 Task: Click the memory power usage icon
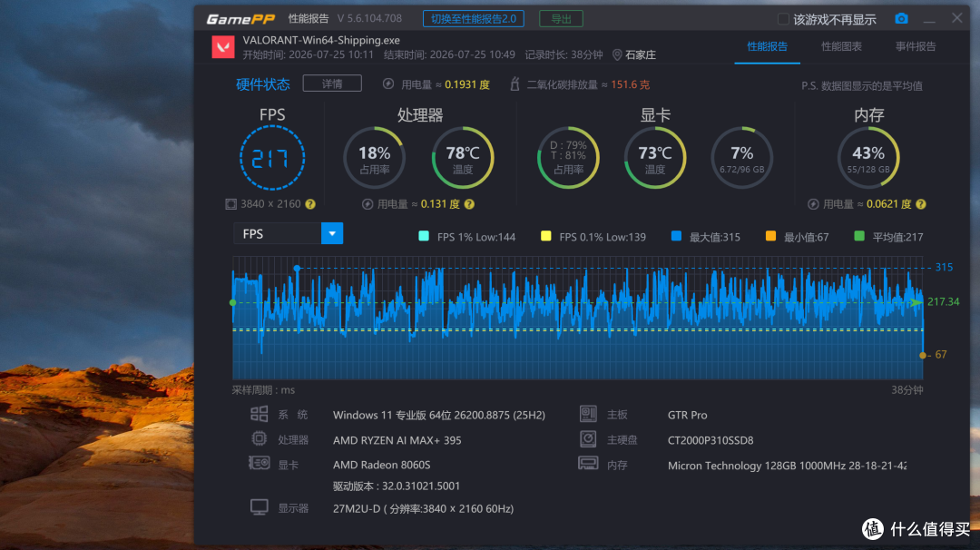pos(813,203)
